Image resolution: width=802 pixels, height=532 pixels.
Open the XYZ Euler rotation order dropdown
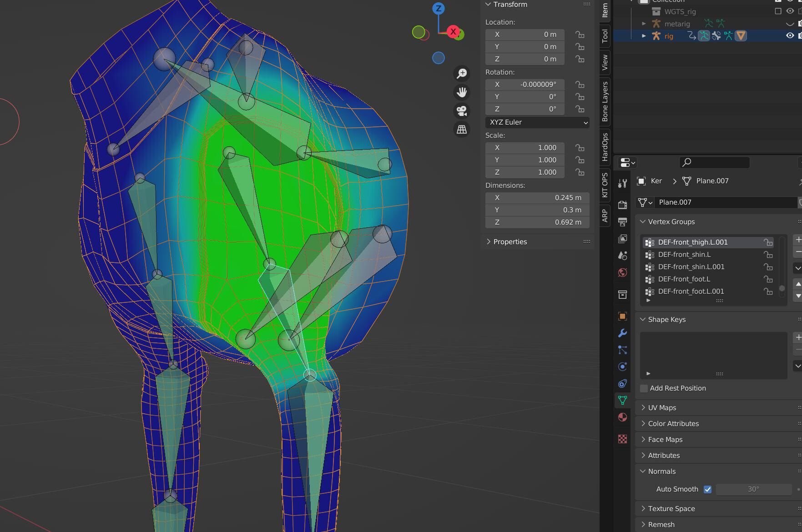pos(537,122)
